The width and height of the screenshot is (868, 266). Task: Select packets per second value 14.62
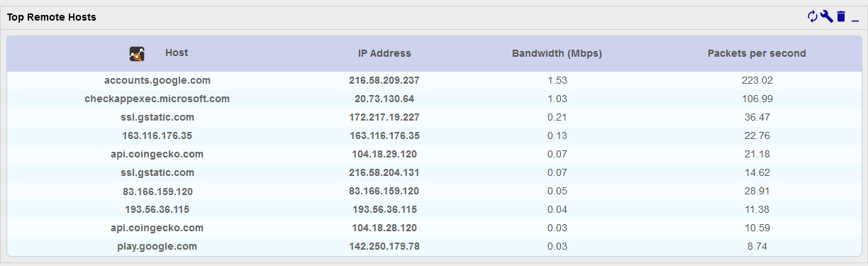[x=757, y=172]
